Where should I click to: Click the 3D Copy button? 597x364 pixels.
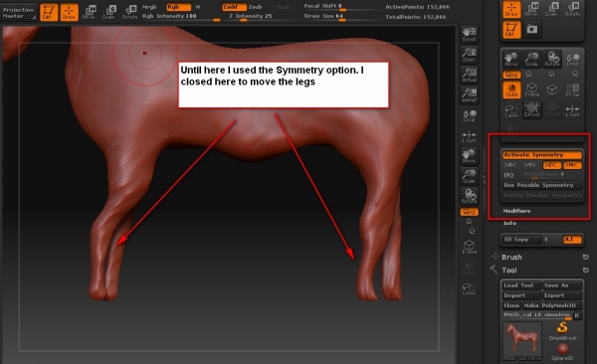[x=521, y=240]
